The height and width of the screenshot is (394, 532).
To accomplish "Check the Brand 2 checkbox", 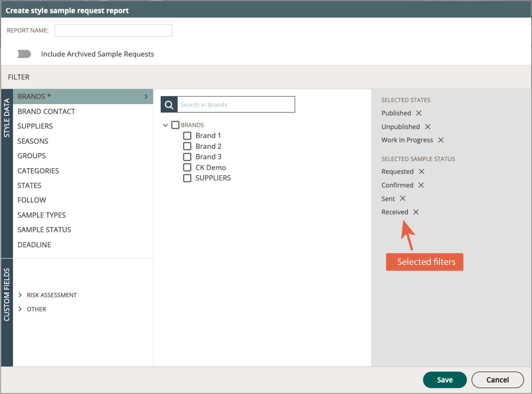I will (187, 146).
